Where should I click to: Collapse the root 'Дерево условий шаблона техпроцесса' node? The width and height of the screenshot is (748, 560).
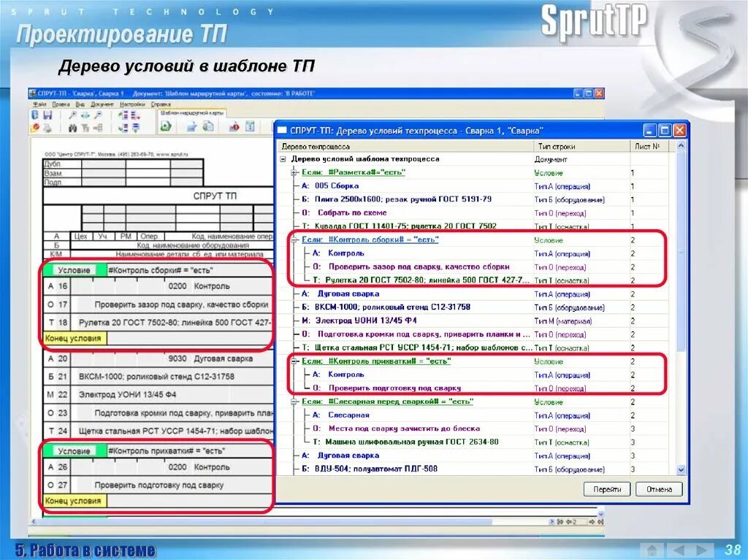(x=283, y=159)
